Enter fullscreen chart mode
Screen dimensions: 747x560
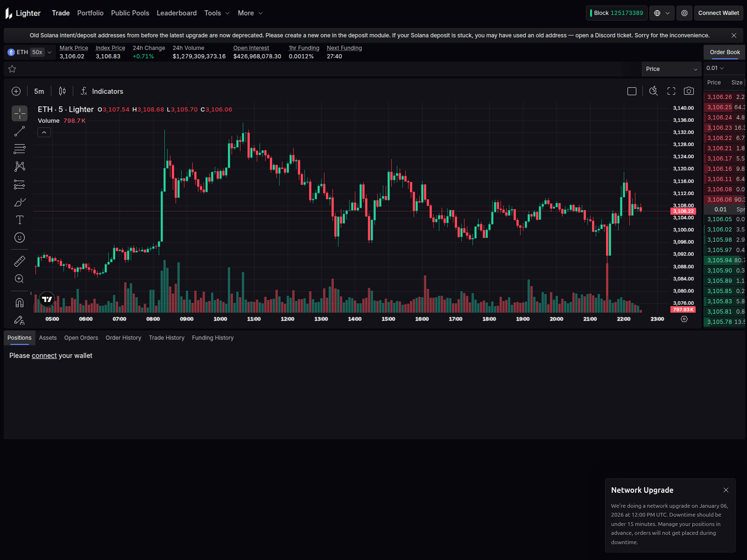pos(671,91)
